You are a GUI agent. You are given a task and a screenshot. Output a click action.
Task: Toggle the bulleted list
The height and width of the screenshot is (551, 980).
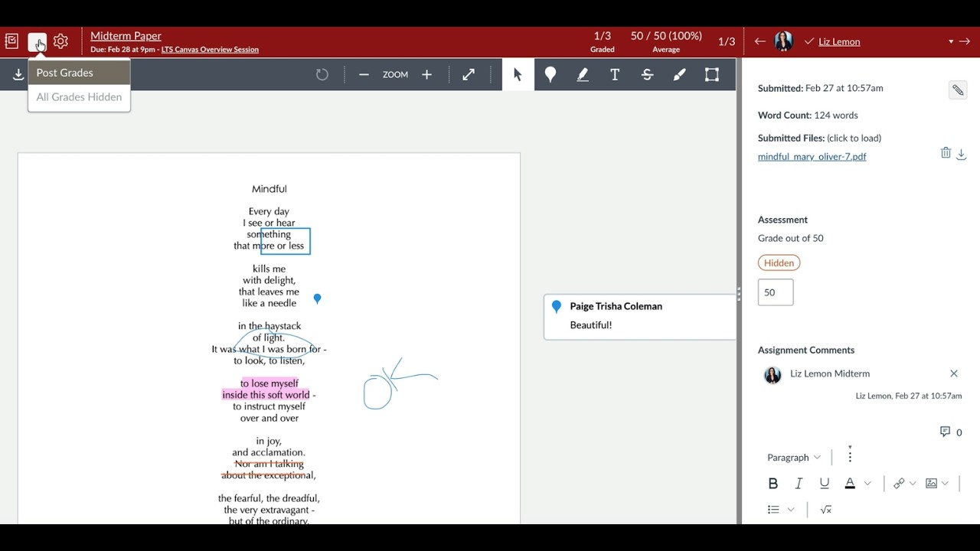click(773, 510)
